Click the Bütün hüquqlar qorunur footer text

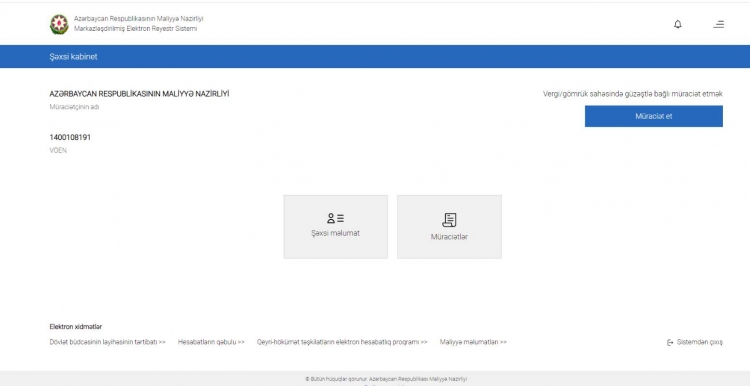tap(386, 379)
